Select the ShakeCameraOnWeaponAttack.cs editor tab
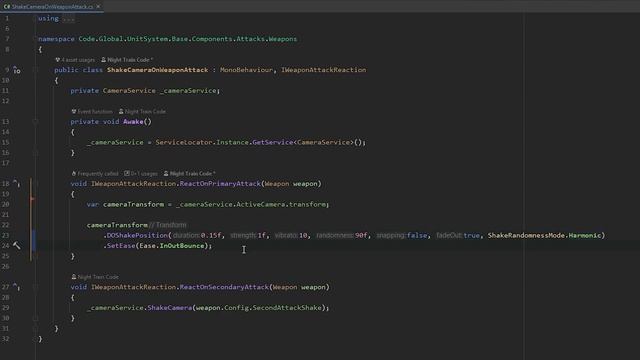The width and height of the screenshot is (640, 360). click(x=52, y=7)
